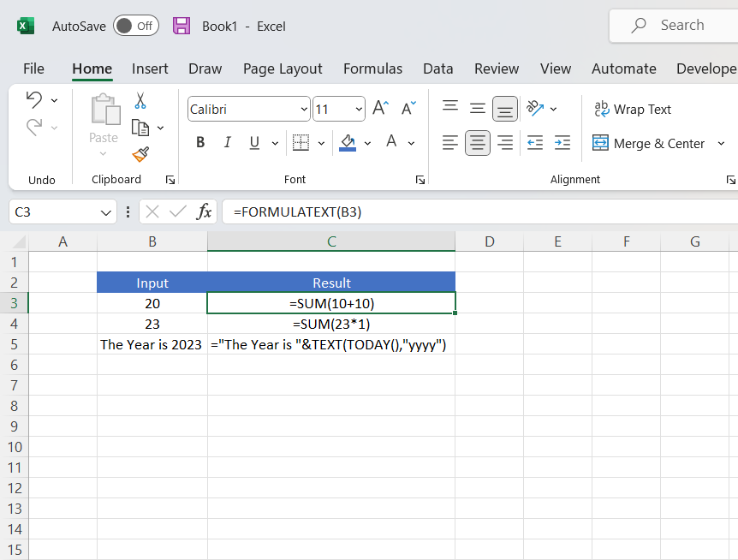
Task: Click the Format Painter brush icon
Action: pyautogui.click(x=140, y=154)
